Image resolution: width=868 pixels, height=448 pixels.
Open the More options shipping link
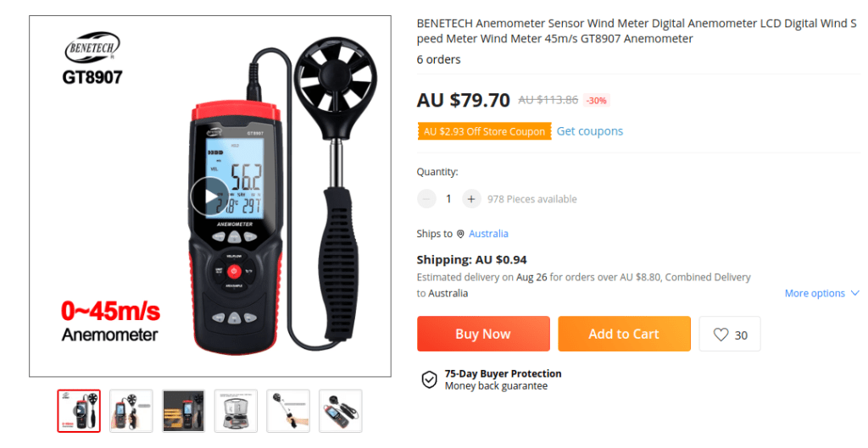(815, 293)
